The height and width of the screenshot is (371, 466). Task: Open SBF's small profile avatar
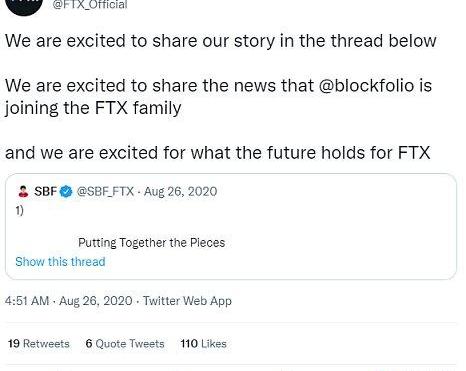(23, 192)
